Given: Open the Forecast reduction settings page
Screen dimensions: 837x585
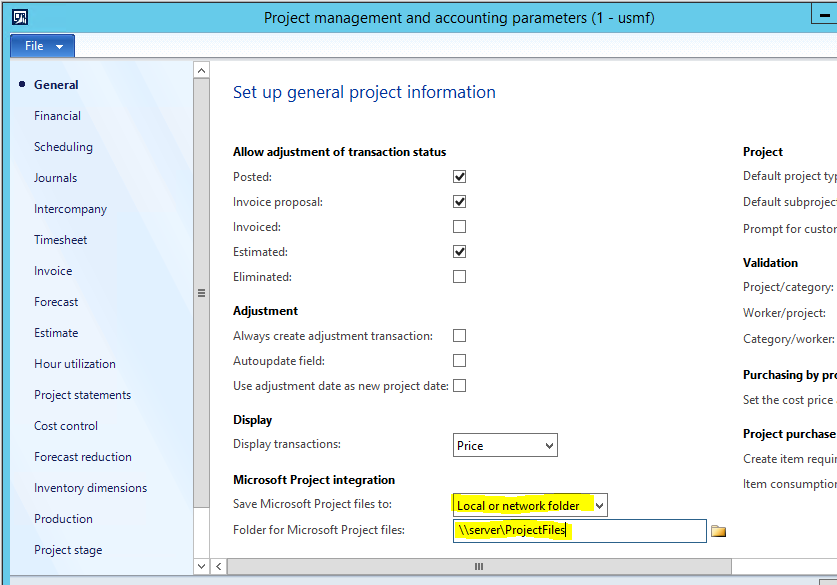Looking at the screenshot, I should click(x=82, y=456).
